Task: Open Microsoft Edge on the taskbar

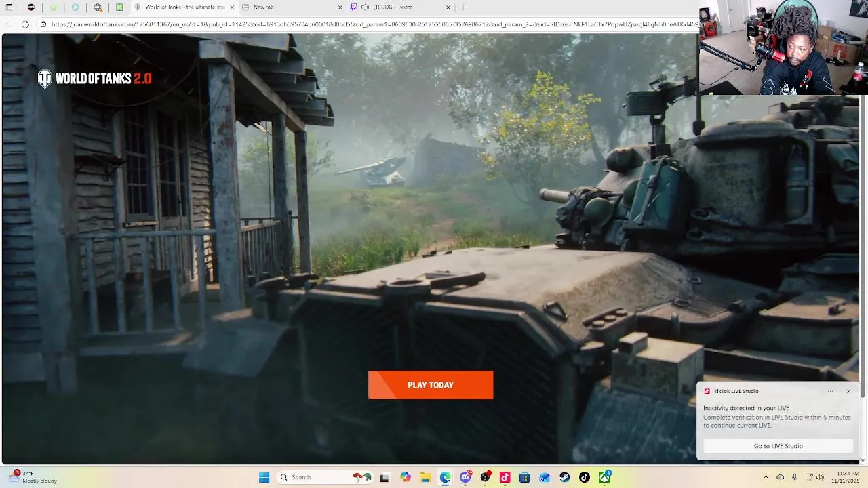Action: [445, 477]
